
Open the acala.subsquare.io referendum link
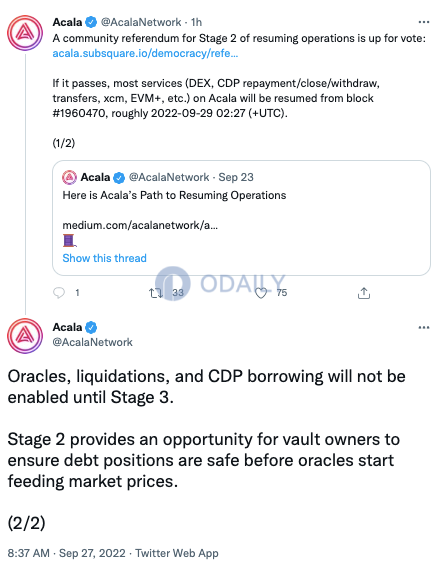click(145, 53)
